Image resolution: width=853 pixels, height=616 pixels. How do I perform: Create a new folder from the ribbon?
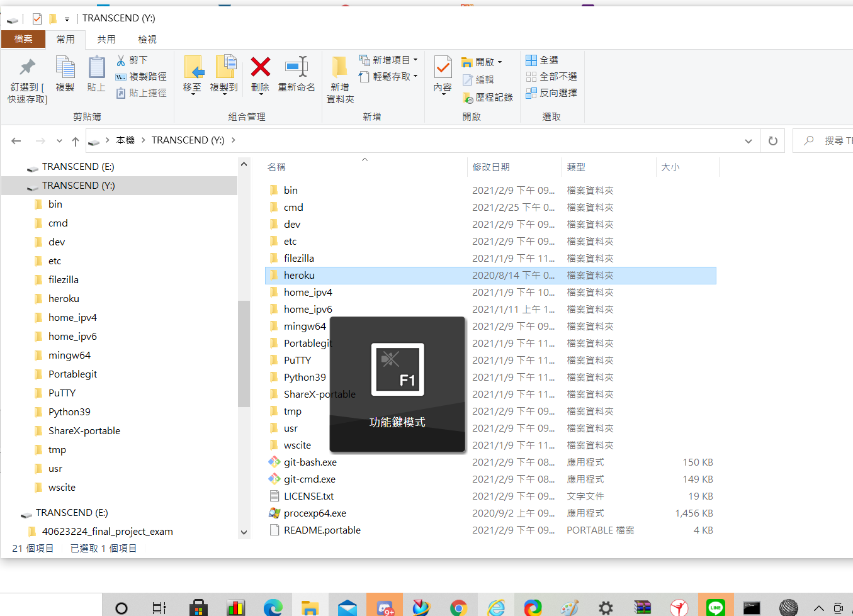pos(340,80)
